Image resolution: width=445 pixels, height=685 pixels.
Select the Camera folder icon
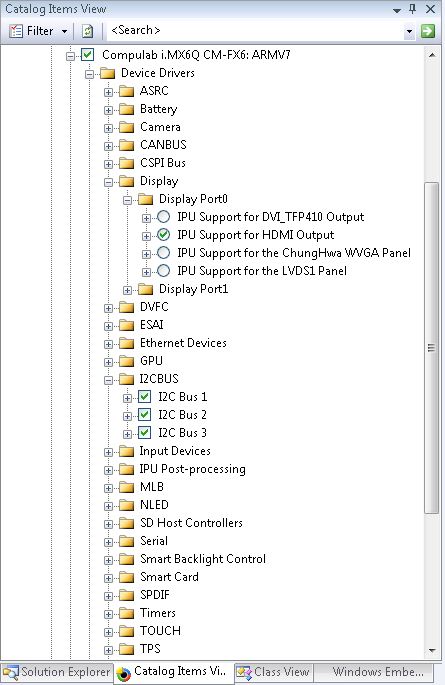(x=127, y=128)
